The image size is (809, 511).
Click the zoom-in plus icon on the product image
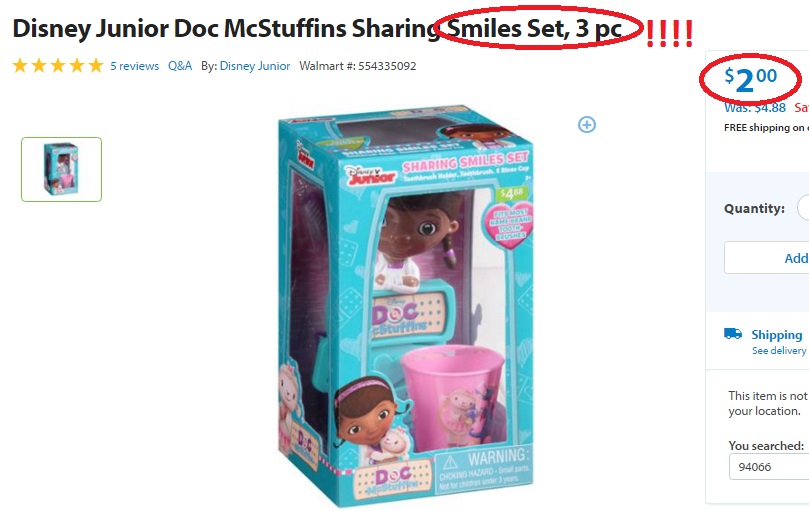[587, 124]
